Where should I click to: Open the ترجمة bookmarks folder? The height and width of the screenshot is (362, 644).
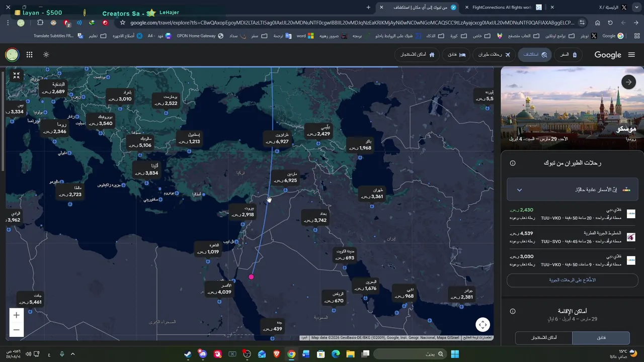coord(282,36)
